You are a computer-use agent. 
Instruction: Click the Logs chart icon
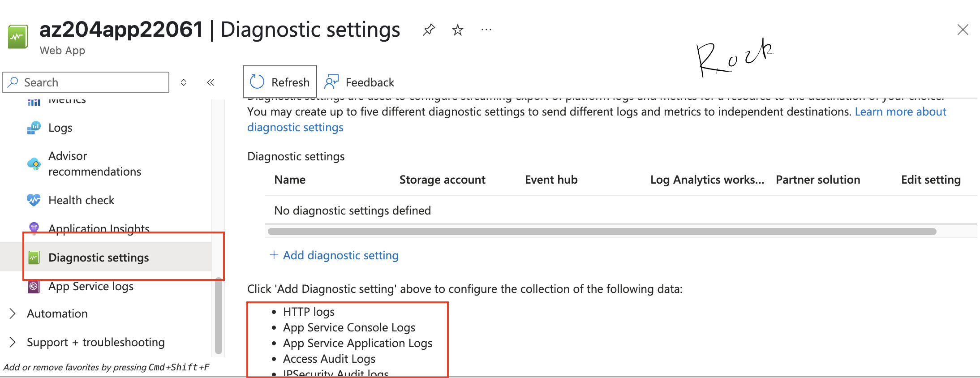34,128
